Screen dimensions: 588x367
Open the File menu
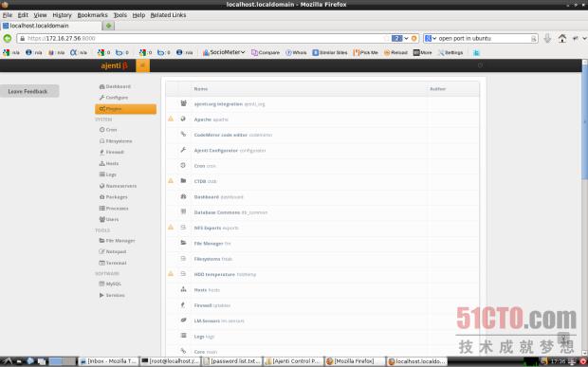coord(8,15)
